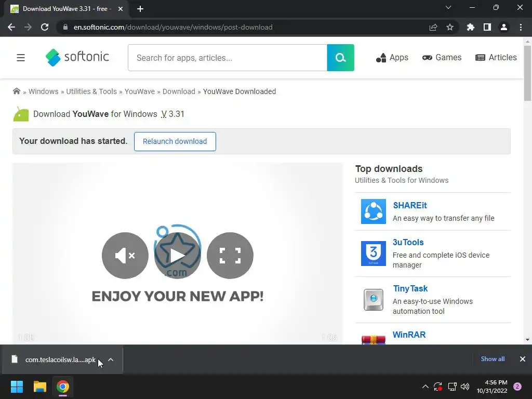The width and height of the screenshot is (532, 399).
Task: Click the Softonic logo
Action: pyautogui.click(x=77, y=57)
